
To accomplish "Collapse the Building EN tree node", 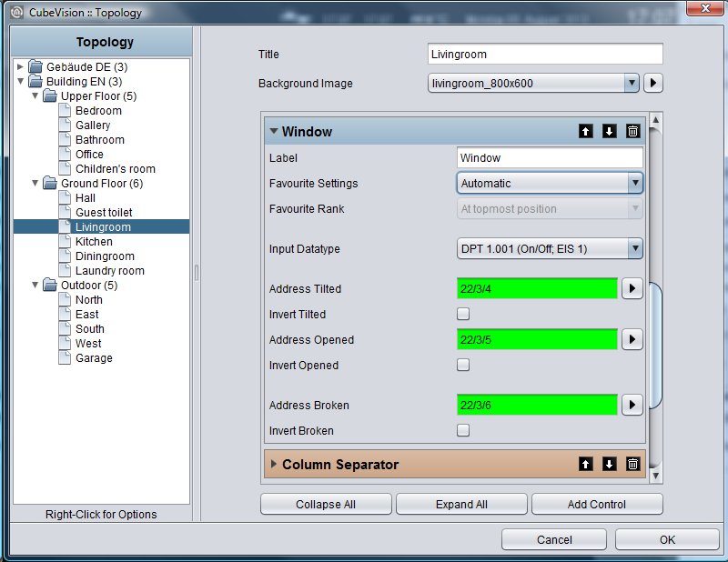I will [x=20, y=81].
